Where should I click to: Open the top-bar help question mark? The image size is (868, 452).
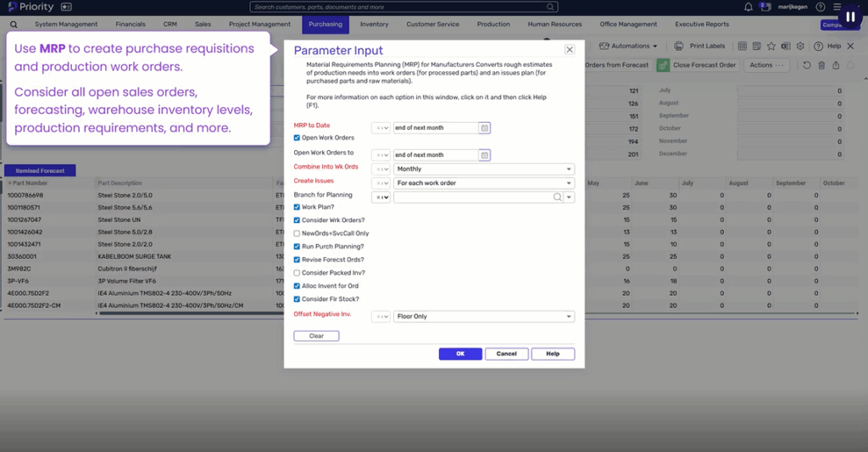point(821,7)
